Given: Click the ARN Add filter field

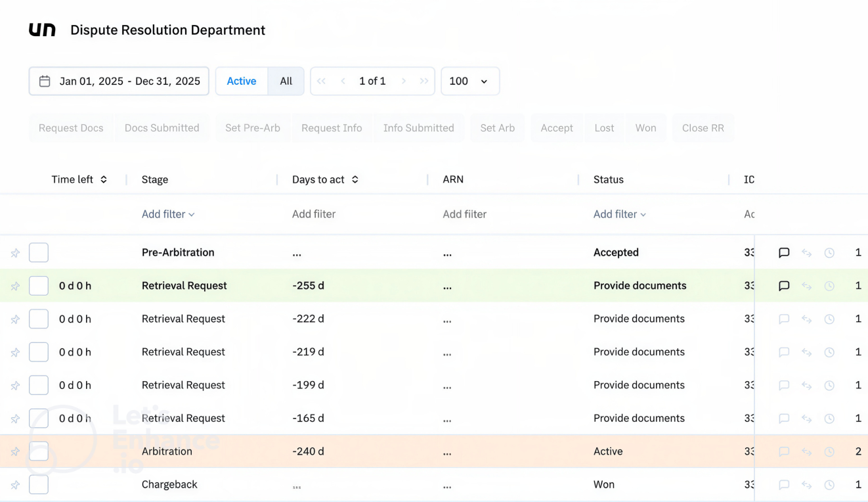Looking at the screenshot, I should [465, 214].
